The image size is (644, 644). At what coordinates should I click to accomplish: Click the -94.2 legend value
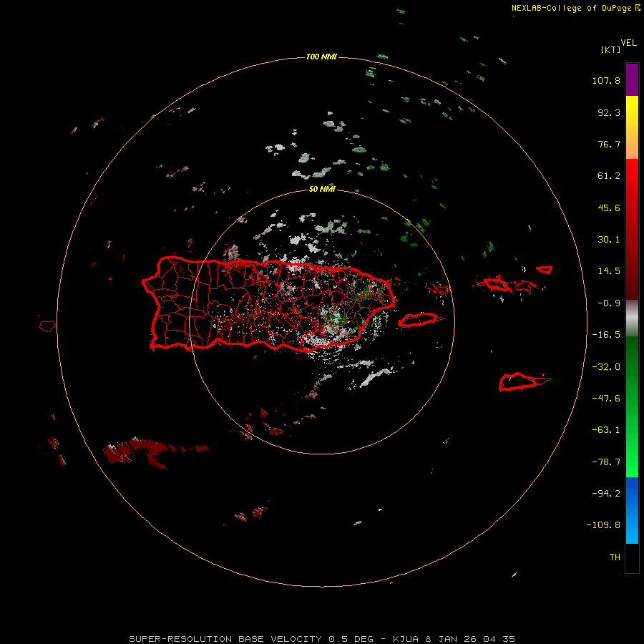coord(606,494)
